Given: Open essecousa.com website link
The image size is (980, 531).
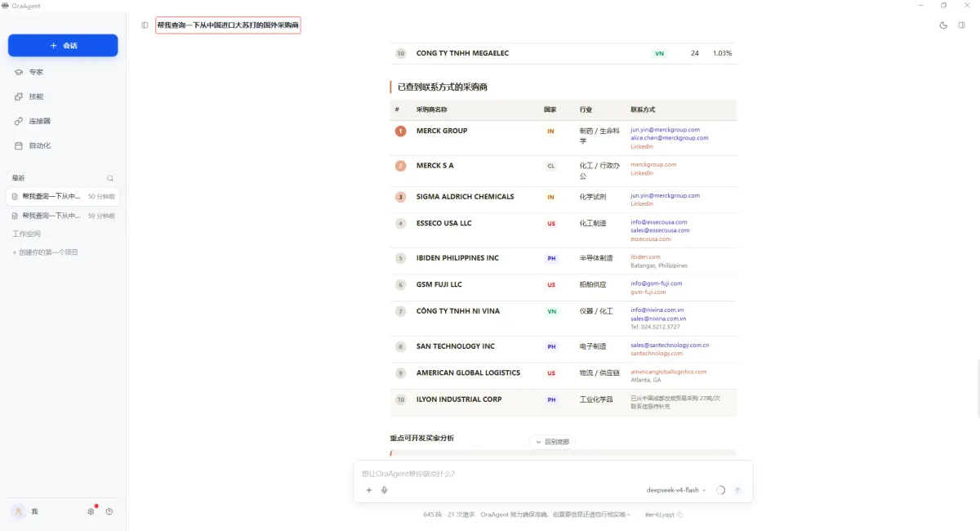Looking at the screenshot, I should pyautogui.click(x=651, y=239).
